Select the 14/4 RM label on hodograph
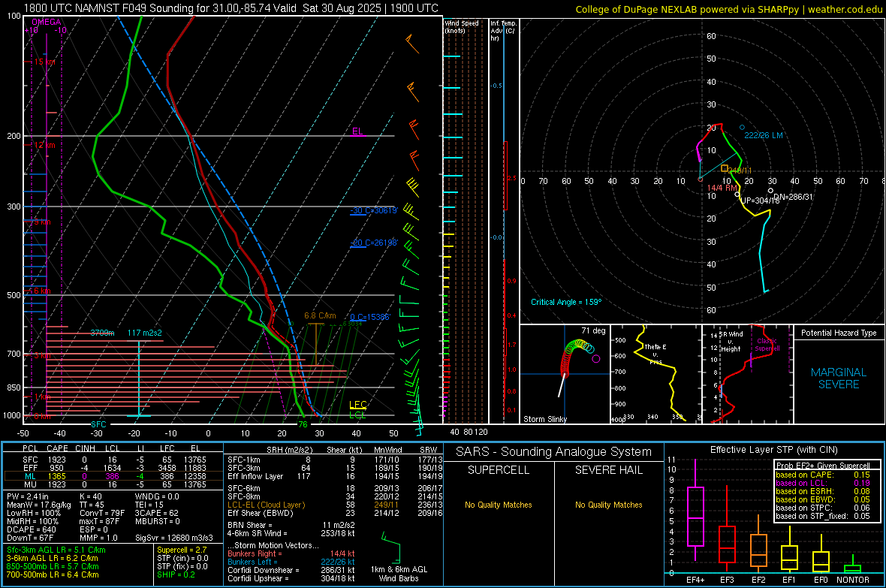The width and height of the screenshot is (886, 588). click(722, 188)
